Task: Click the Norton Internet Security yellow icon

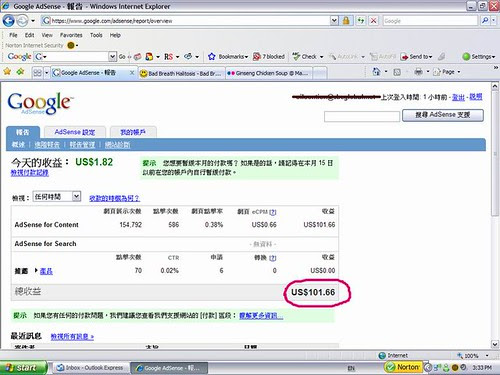Action: tap(71, 45)
